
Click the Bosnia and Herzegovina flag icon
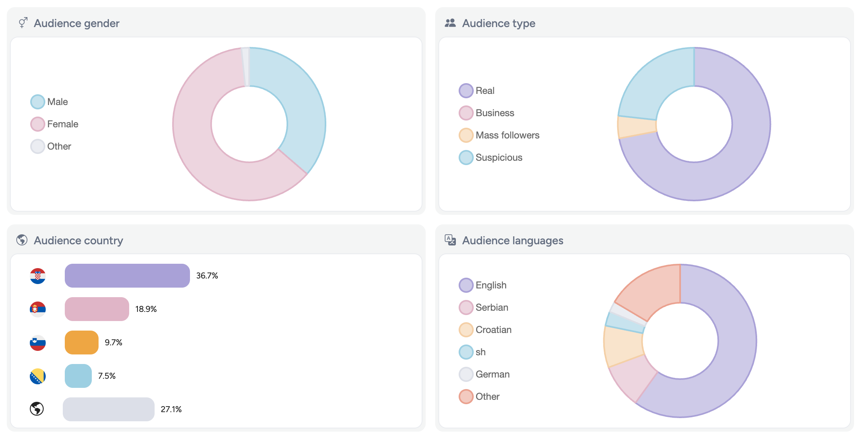[x=38, y=376]
